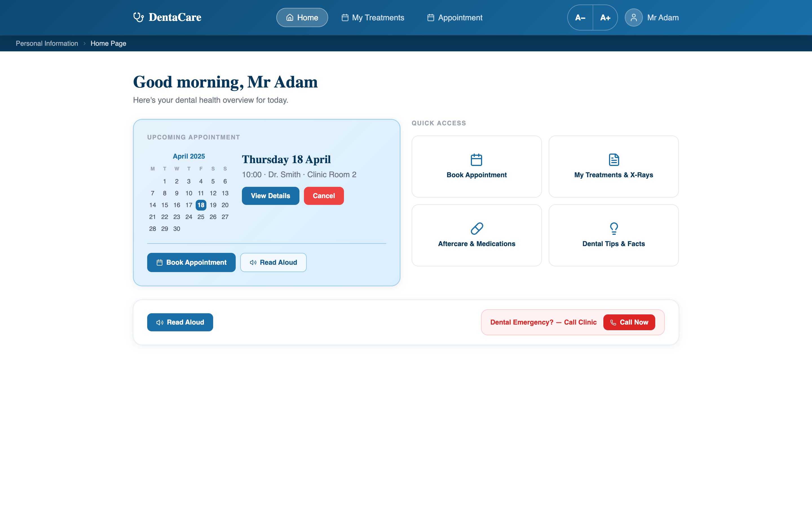Click the lightbulb icon for Dental Tips
The image size is (812, 508).
pos(614,229)
